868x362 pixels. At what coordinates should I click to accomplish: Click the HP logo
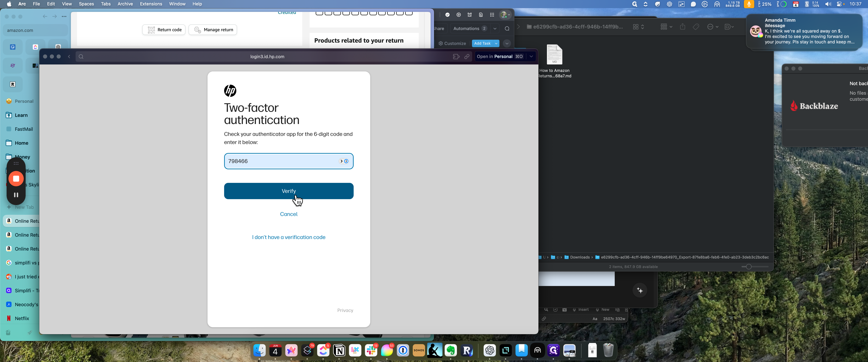230,90
